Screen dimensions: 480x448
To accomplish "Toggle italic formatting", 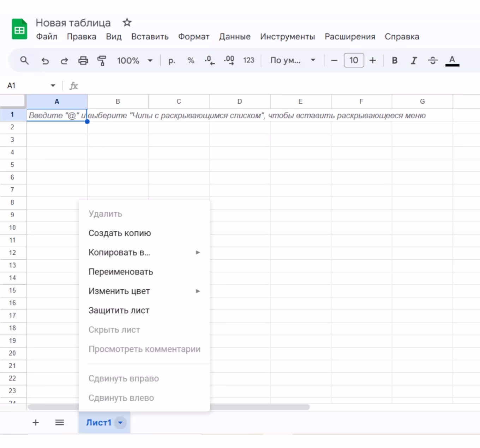I will point(414,60).
